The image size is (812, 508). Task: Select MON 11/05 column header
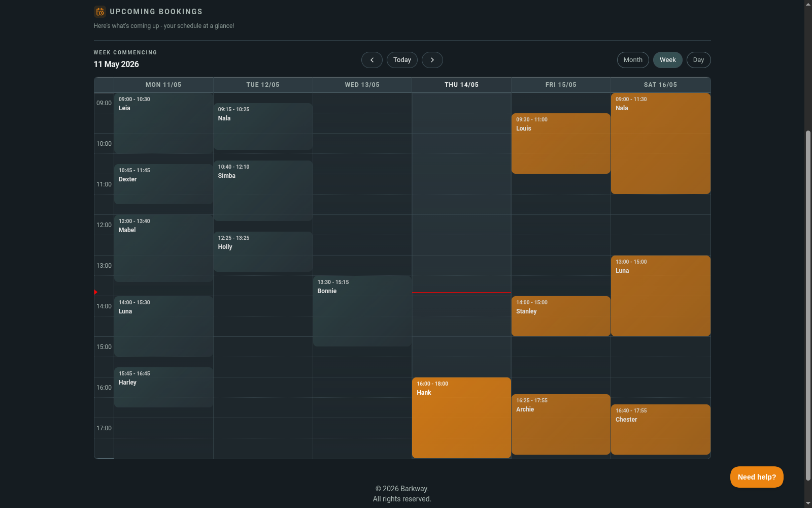coord(163,85)
